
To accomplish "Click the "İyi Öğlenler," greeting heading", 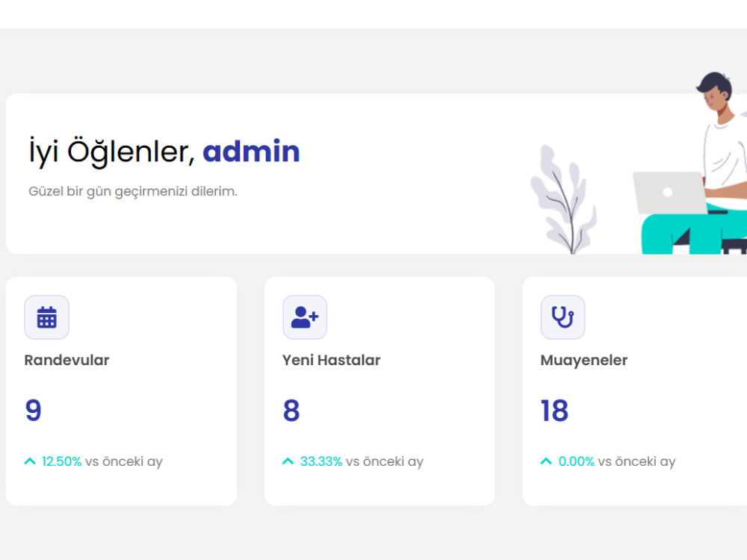I will tap(112, 152).
